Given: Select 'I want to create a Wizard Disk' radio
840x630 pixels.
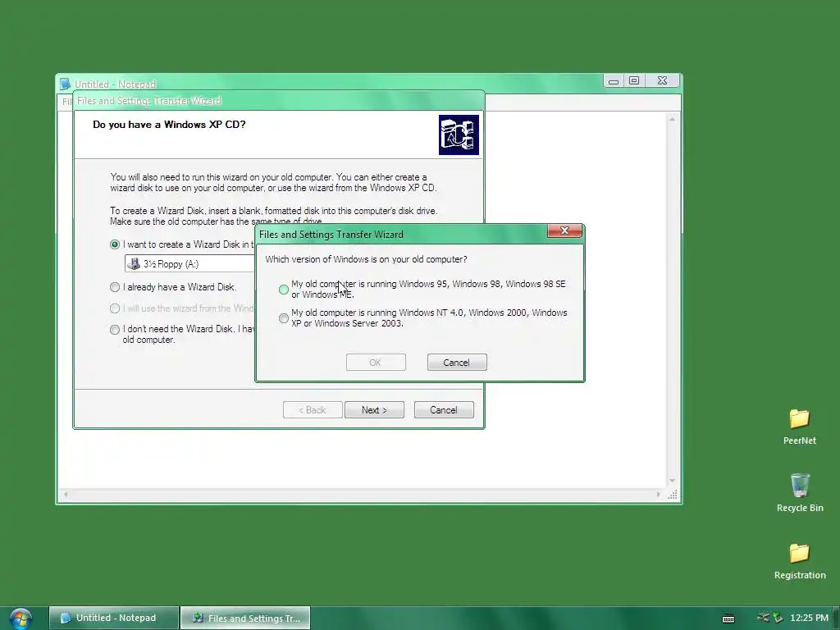Looking at the screenshot, I should (115, 244).
